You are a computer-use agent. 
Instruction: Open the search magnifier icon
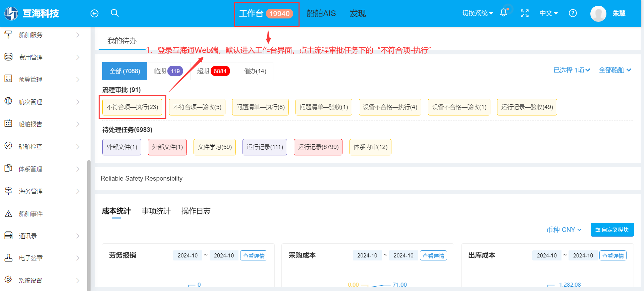(x=115, y=13)
